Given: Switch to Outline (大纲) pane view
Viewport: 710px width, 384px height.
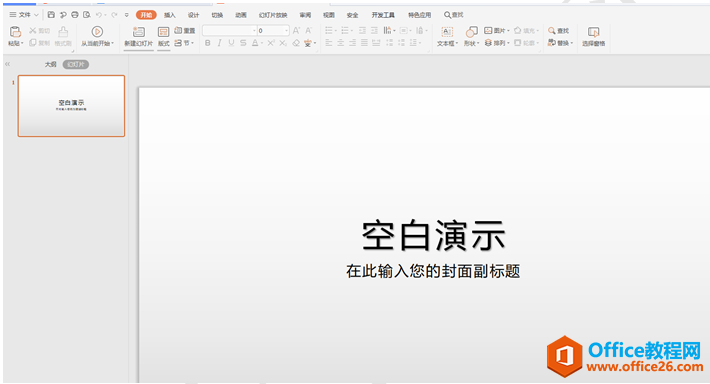Looking at the screenshot, I should pyautogui.click(x=51, y=64).
